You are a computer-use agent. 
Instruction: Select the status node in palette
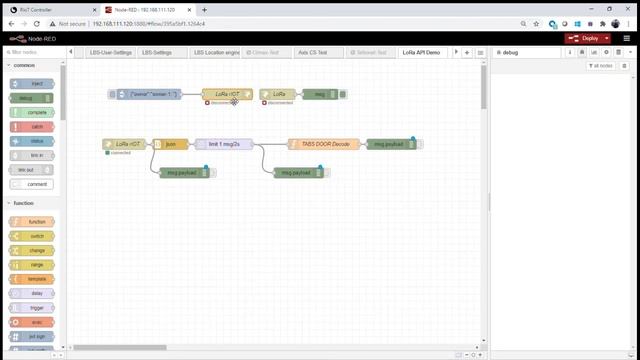(x=32, y=141)
